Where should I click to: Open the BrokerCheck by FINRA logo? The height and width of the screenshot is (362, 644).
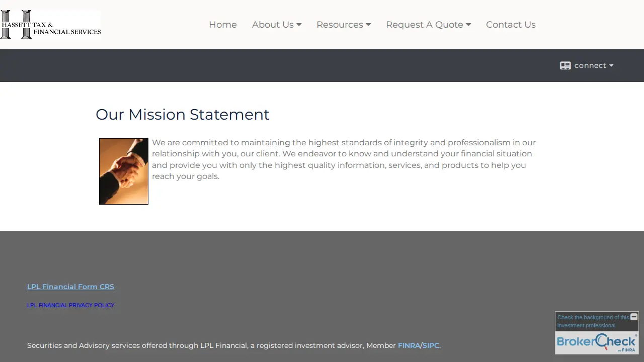(x=597, y=342)
